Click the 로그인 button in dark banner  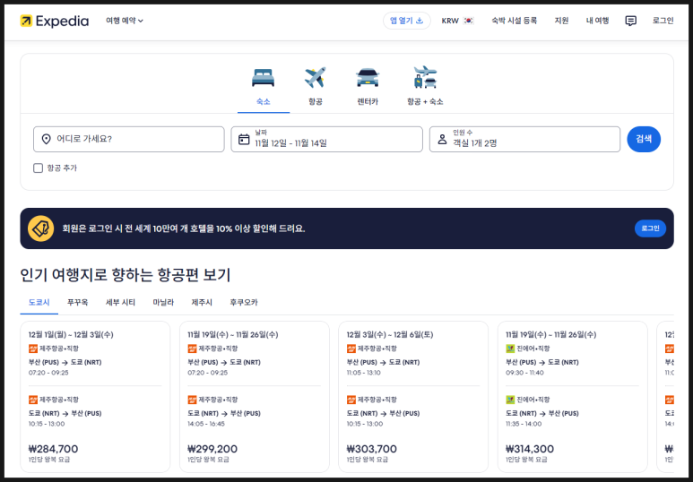(x=650, y=228)
